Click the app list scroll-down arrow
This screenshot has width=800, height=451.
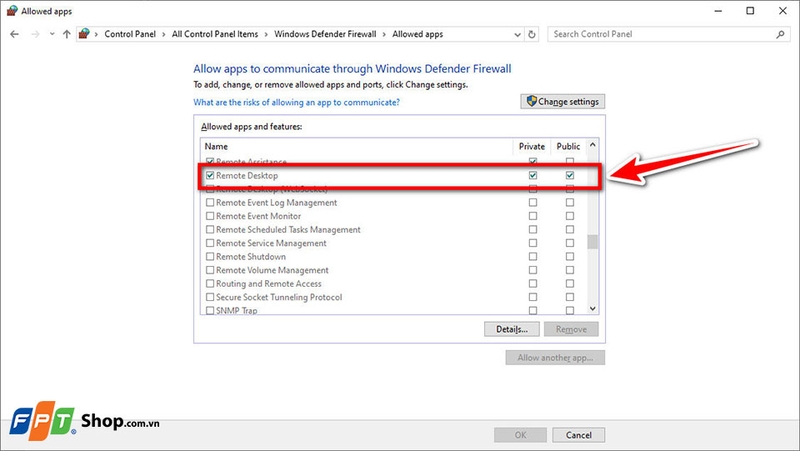click(592, 309)
